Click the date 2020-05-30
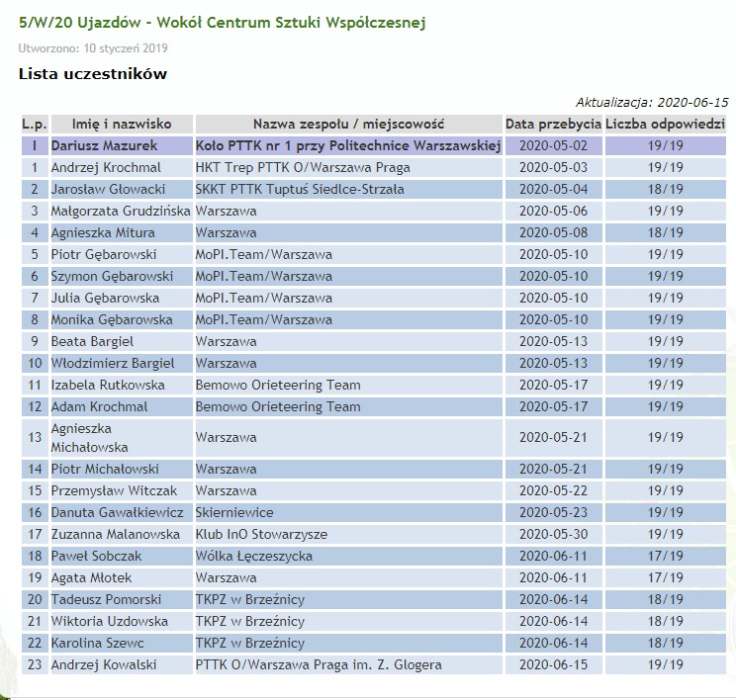The height and width of the screenshot is (700, 736). [x=553, y=534]
